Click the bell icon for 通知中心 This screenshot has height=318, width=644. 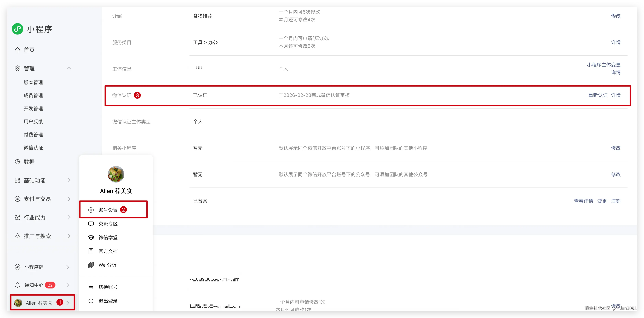tap(18, 285)
